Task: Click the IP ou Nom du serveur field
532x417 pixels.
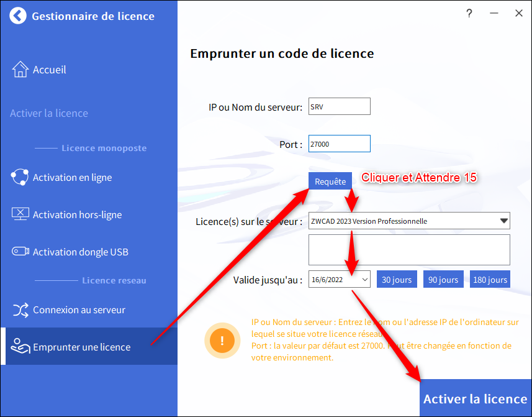Action: (x=339, y=106)
